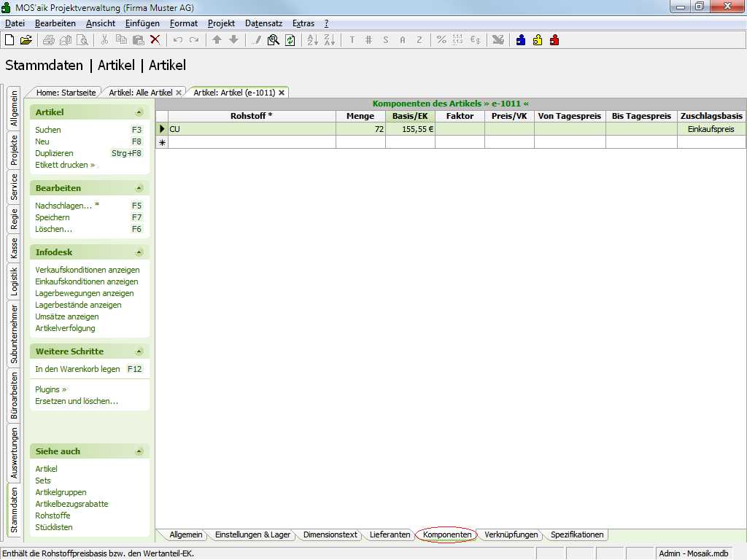
Task: Open the Extras menu
Action: [x=303, y=23]
